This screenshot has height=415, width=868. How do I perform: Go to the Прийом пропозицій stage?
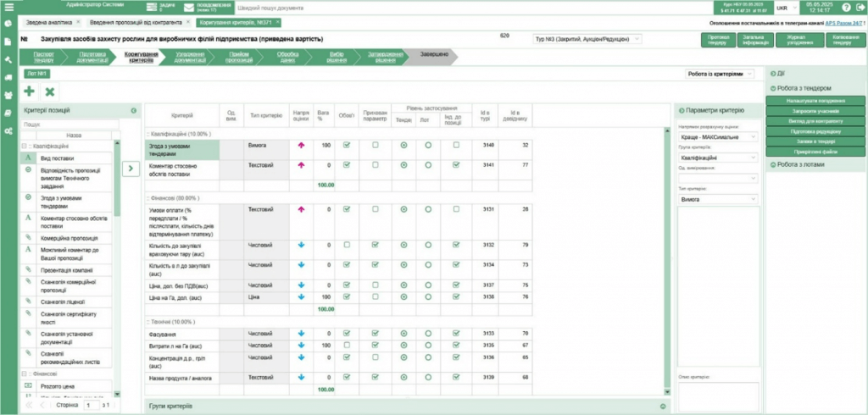tap(239, 57)
